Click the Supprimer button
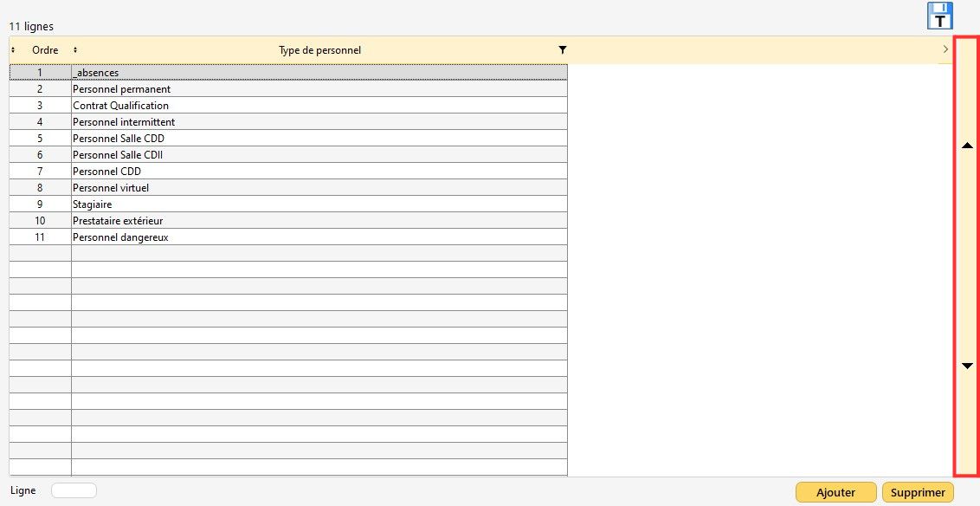 click(917, 492)
